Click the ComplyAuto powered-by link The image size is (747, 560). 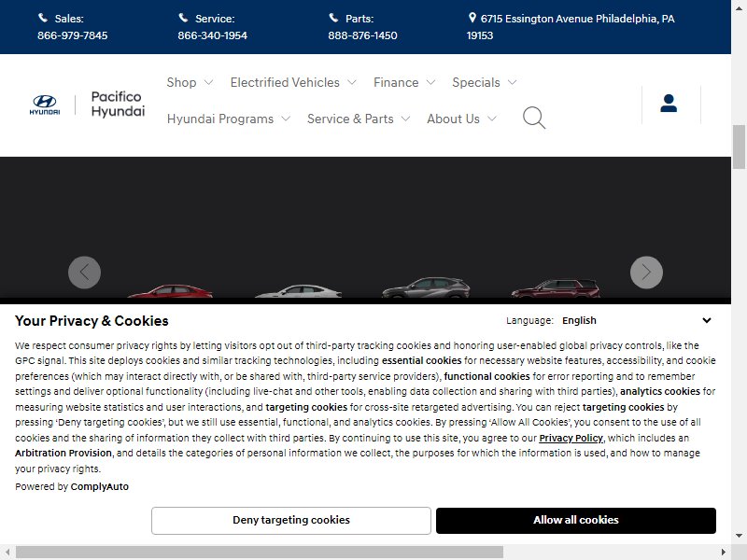click(100, 486)
